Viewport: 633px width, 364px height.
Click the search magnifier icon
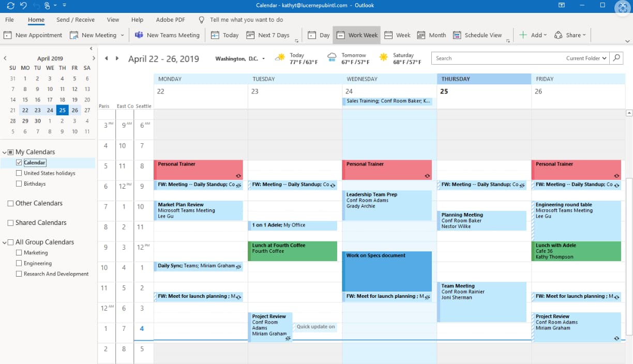[x=616, y=58]
